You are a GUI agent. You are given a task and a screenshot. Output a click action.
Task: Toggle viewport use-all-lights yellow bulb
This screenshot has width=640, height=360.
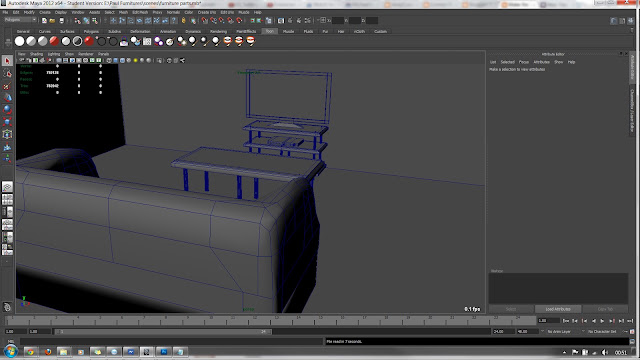[x=136, y=60]
